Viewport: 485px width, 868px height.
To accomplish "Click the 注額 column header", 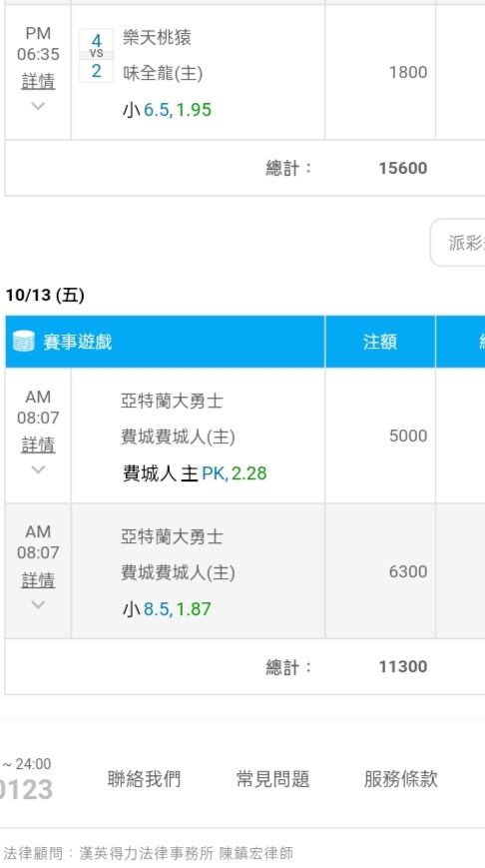I will click(x=380, y=342).
